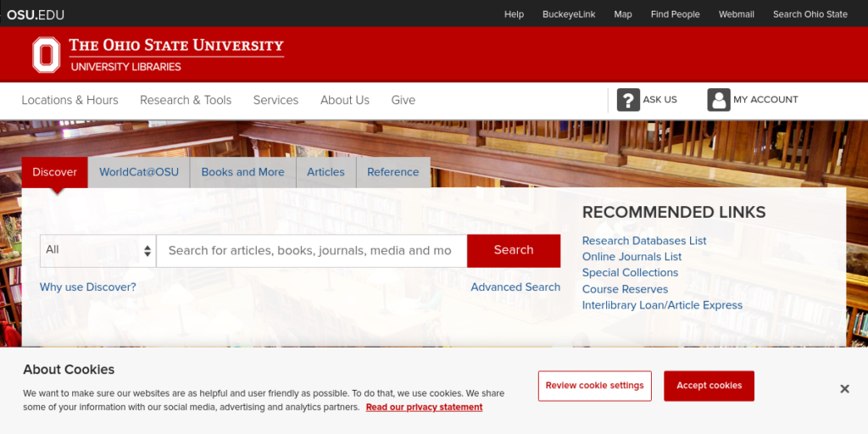868x434 pixels.
Task: Open Research & Tools menu
Action: pyautogui.click(x=186, y=100)
